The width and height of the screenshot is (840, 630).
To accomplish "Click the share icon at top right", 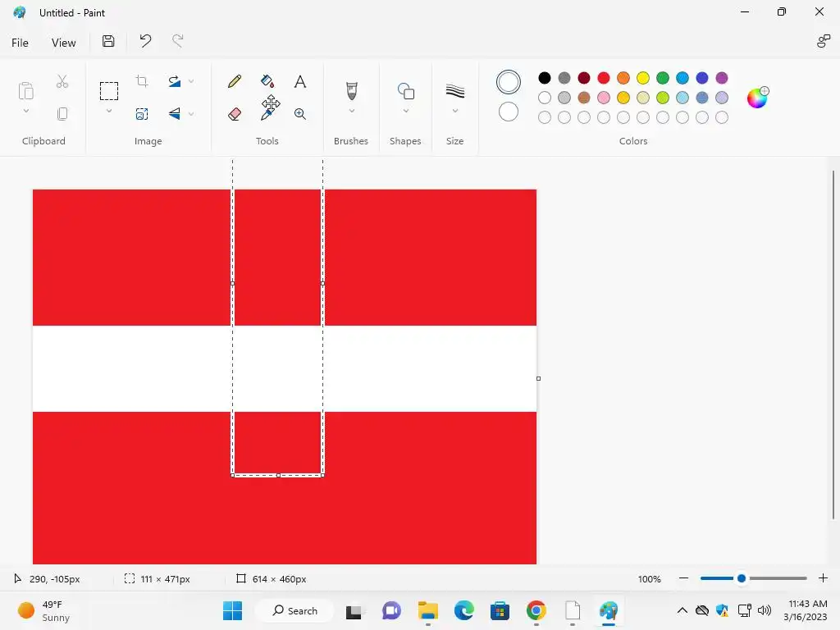I will click(824, 41).
